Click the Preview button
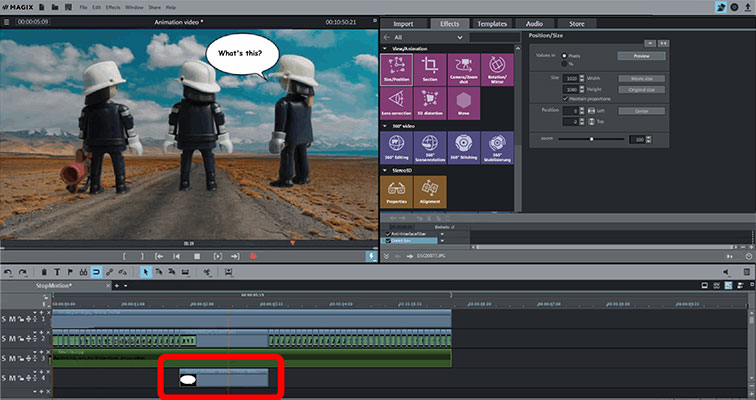The image size is (756, 400). pyautogui.click(x=641, y=56)
